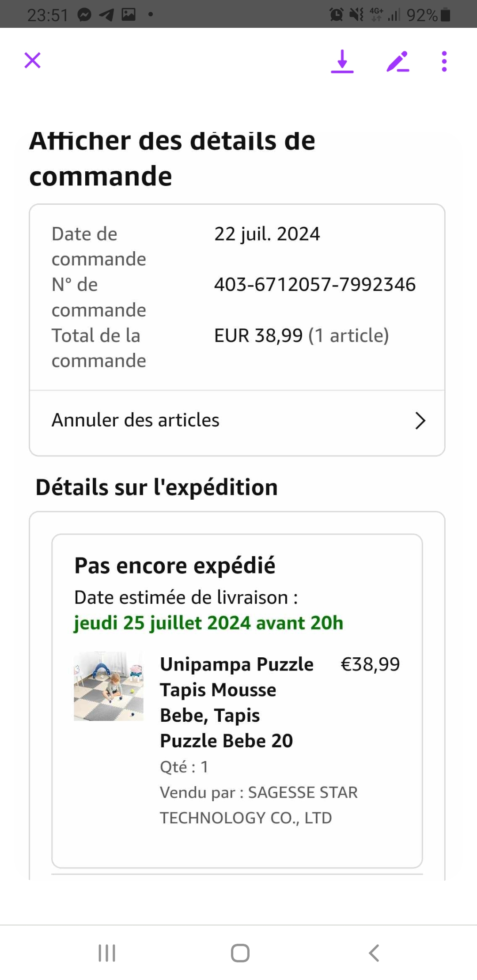Open the Unipampa puzzle mat thumbnail
Image resolution: width=477 pixels, height=980 pixels.
click(x=109, y=686)
